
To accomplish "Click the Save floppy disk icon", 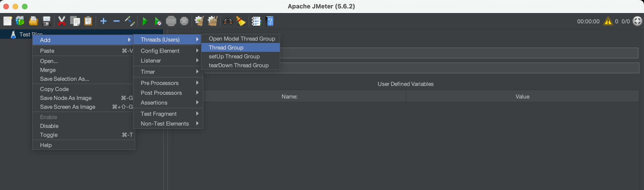I will point(46,21).
